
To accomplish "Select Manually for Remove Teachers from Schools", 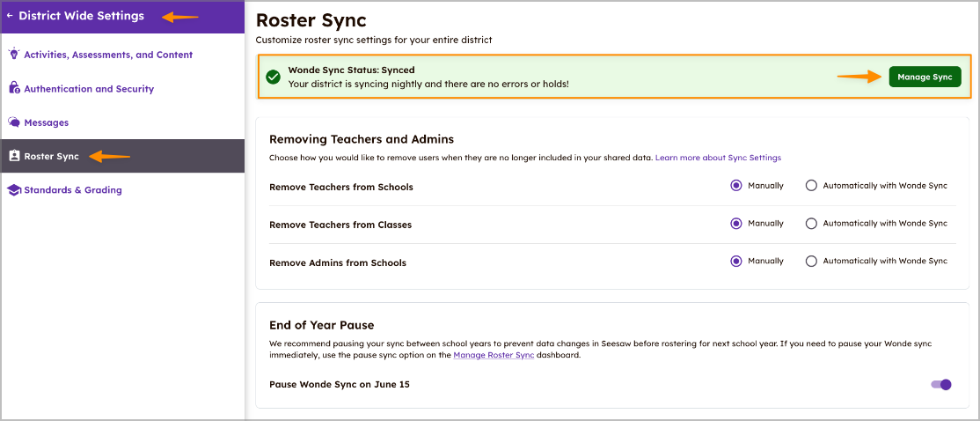I will (736, 186).
